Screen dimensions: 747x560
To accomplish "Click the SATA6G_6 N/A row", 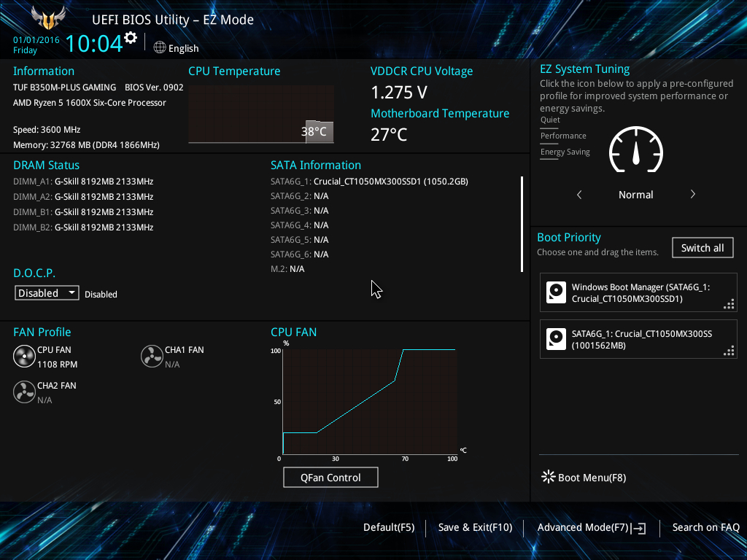I will point(300,254).
